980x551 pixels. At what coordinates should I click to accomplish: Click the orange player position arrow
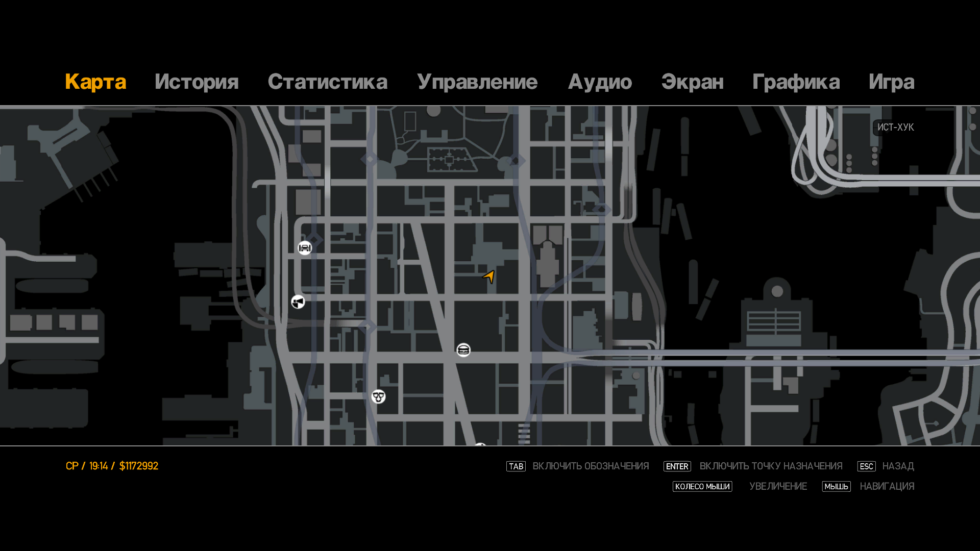tap(489, 277)
